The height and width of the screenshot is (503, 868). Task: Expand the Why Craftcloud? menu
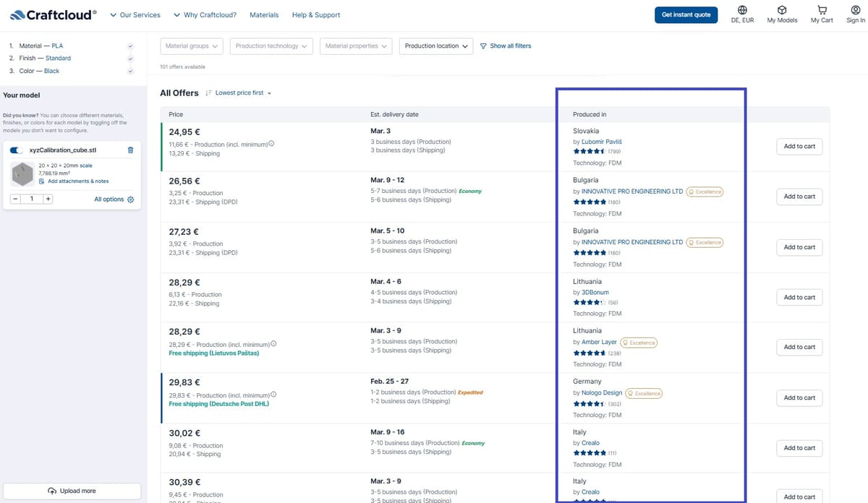(205, 14)
